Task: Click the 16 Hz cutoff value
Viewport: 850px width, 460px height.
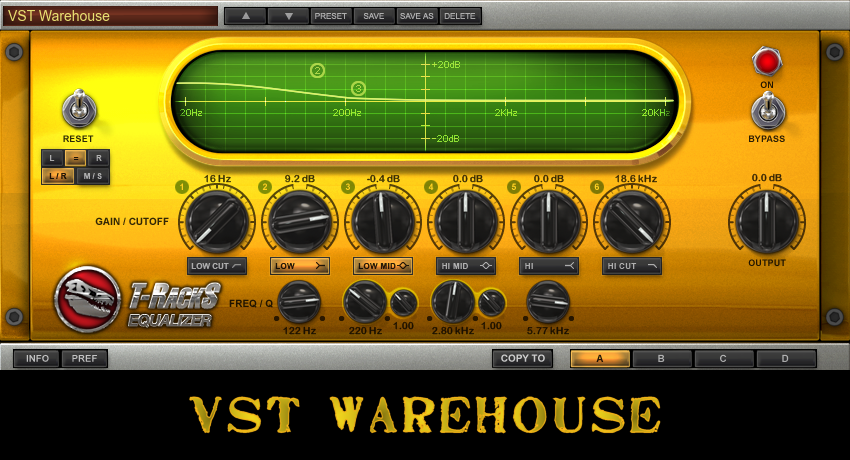Action: click(217, 178)
